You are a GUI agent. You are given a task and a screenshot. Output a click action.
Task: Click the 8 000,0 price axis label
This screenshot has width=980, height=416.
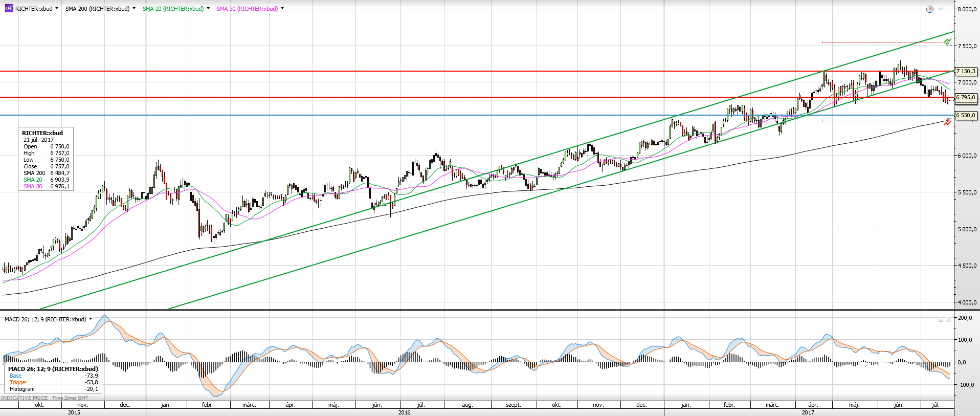pos(967,9)
